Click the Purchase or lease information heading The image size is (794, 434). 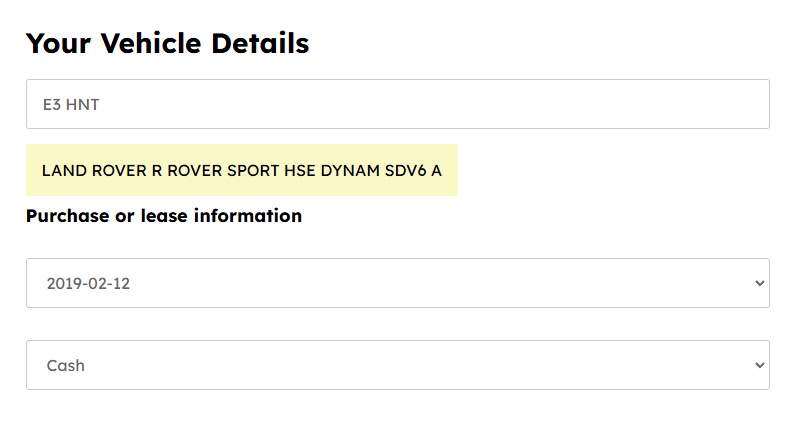coord(164,215)
